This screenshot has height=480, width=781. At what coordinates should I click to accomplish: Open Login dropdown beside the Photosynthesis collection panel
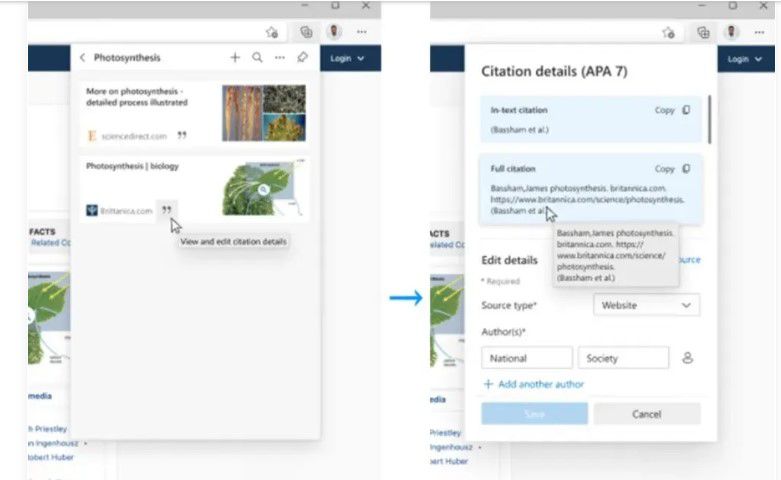[x=347, y=59]
